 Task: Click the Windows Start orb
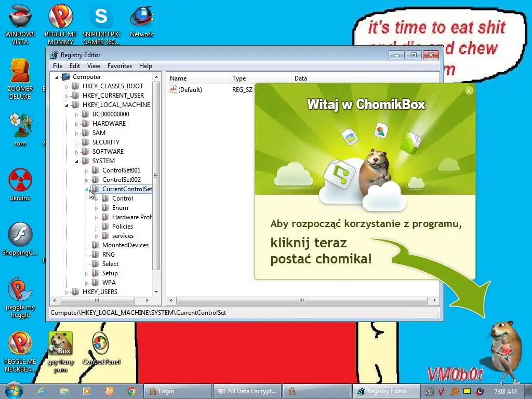click(x=13, y=391)
